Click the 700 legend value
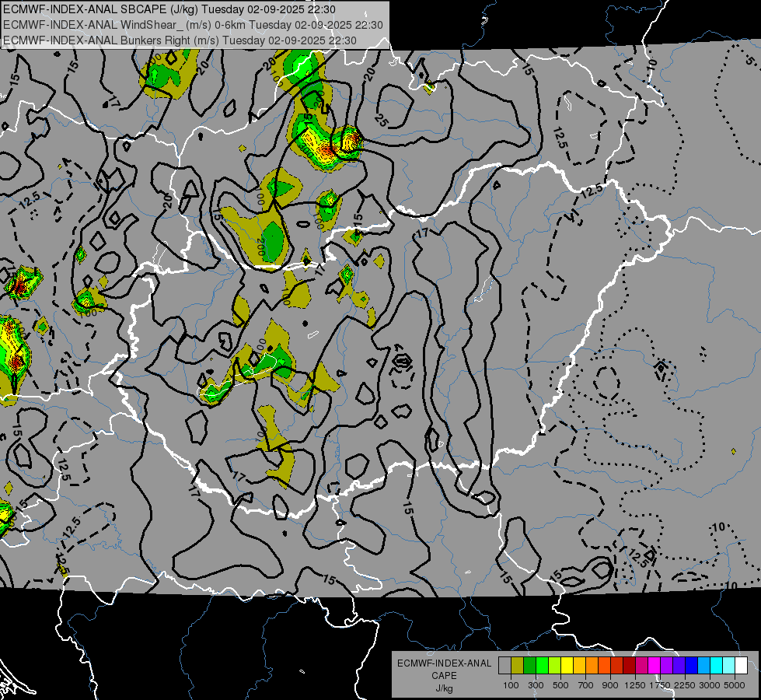Screen dimensions: 761x700 coord(585,685)
